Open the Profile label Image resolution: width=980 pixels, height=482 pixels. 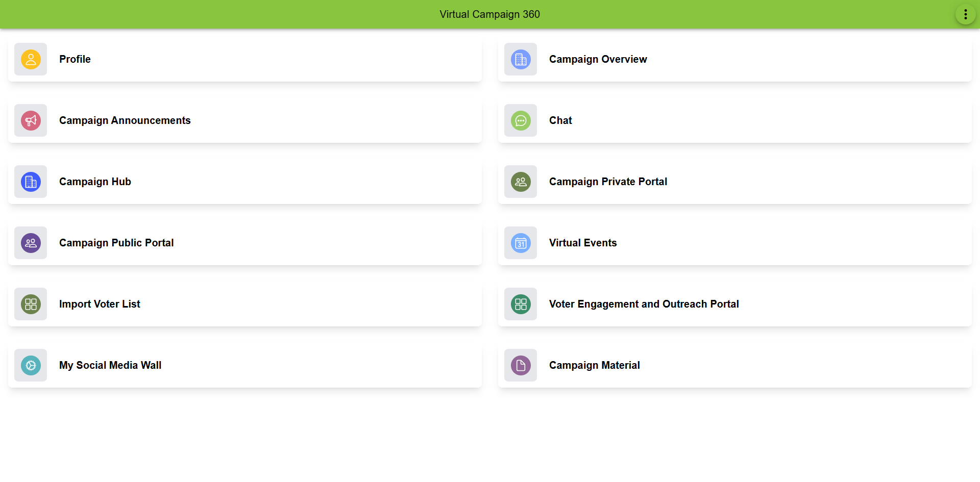75,59
